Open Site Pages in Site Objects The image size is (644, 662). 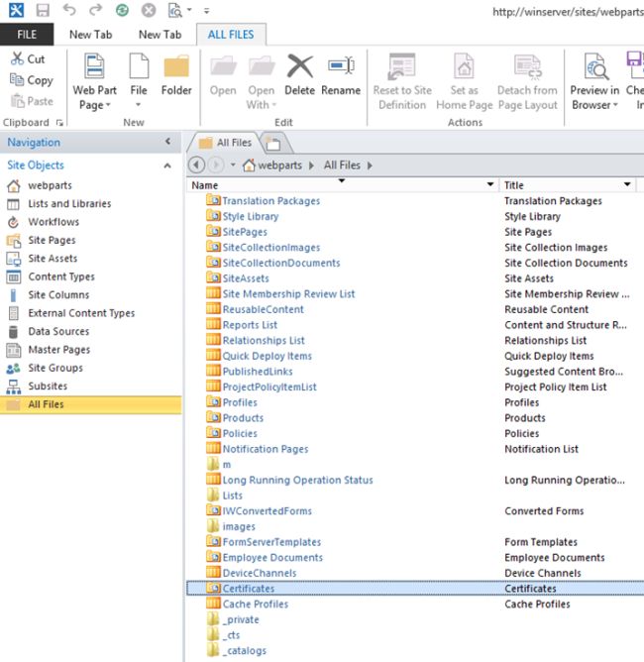[x=52, y=240]
